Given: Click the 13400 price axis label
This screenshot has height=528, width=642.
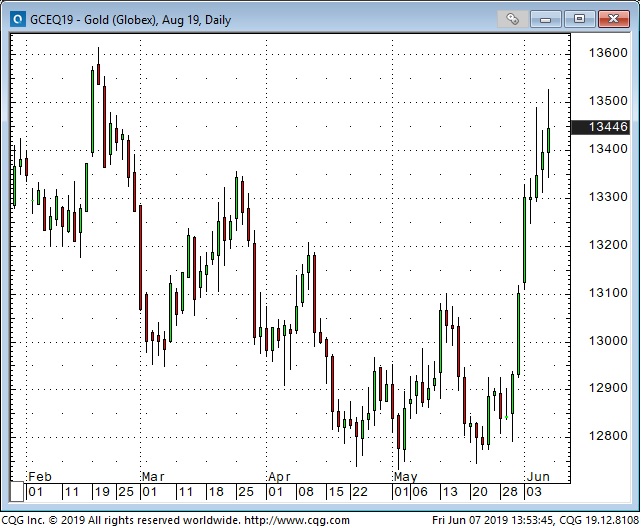Looking at the screenshot, I should (x=608, y=149).
